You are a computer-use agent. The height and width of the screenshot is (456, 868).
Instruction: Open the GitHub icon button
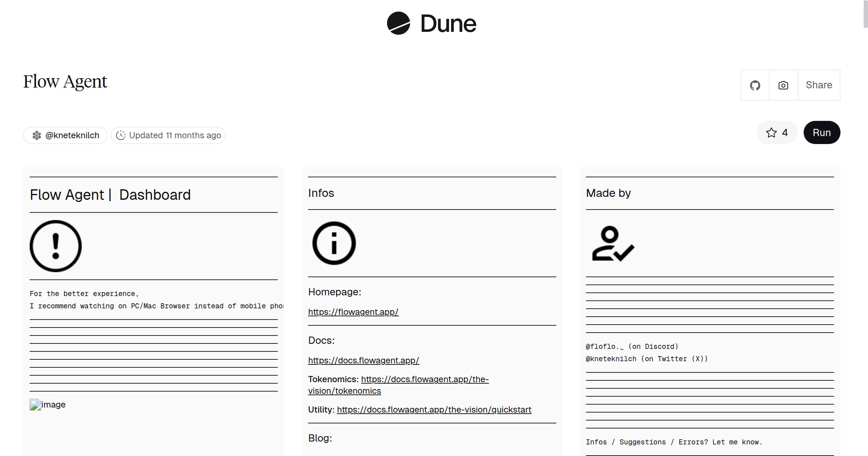tap(755, 85)
